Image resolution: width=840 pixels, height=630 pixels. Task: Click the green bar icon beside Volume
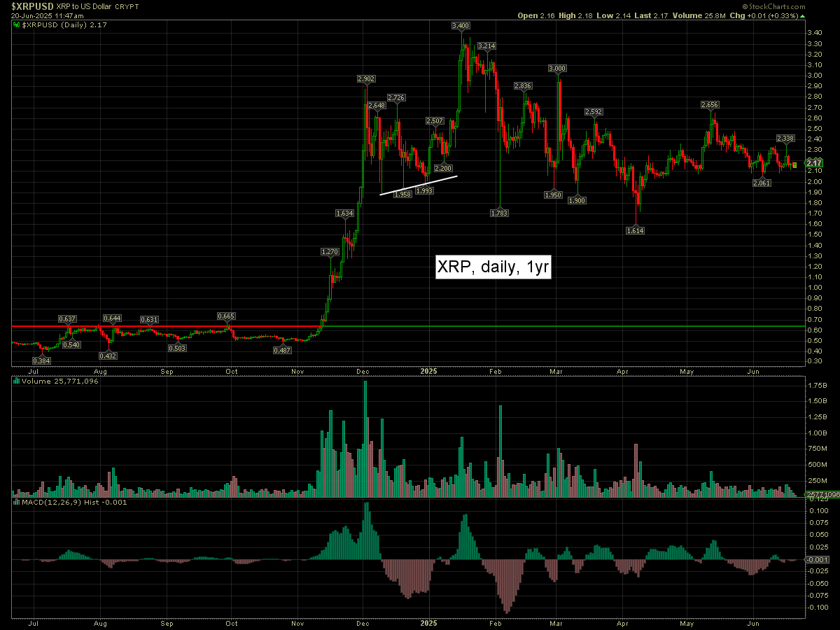coord(17,381)
